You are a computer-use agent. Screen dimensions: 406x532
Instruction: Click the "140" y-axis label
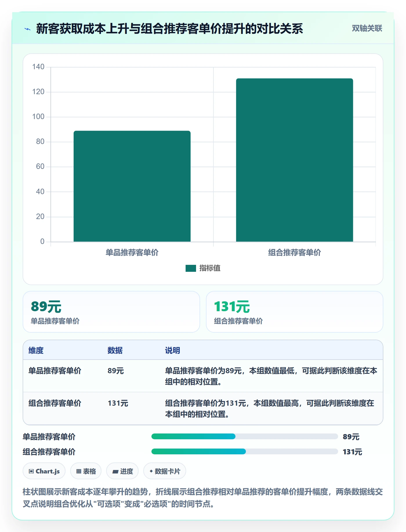coord(38,67)
